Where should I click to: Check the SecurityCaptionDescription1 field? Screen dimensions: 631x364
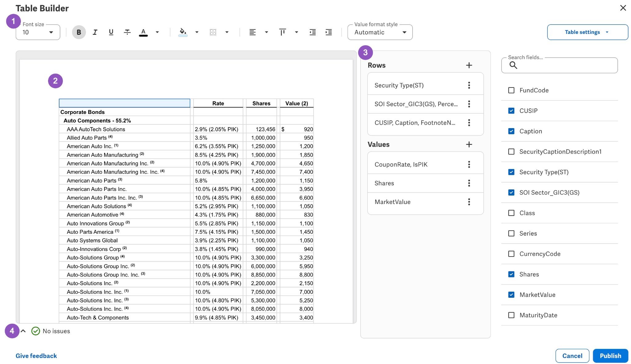point(511,152)
